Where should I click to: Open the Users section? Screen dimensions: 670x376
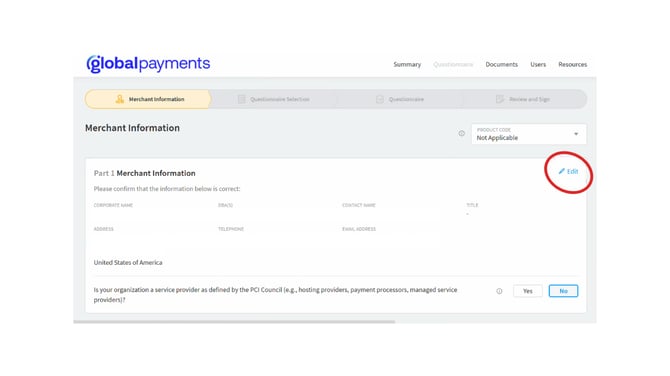[x=538, y=65]
